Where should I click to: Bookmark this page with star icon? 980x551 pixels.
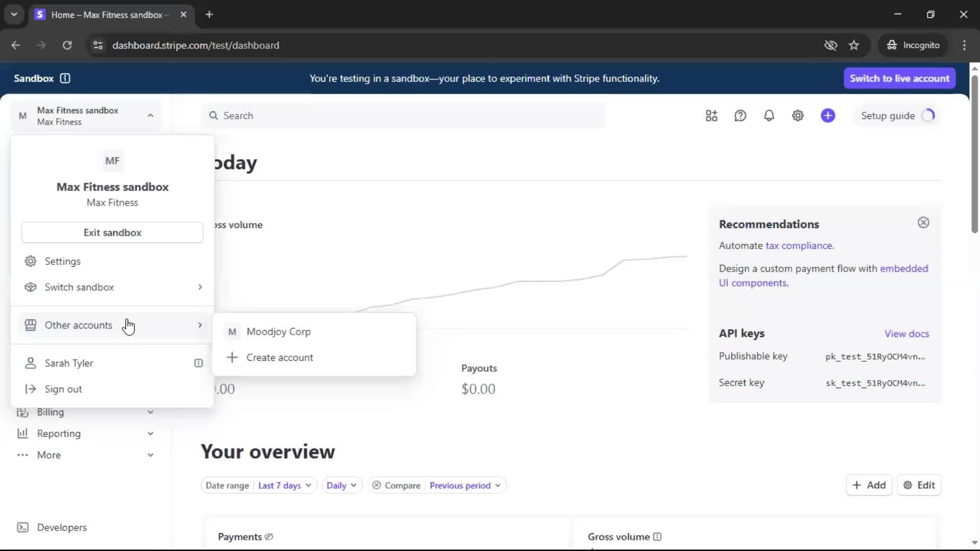click(854, 45)
